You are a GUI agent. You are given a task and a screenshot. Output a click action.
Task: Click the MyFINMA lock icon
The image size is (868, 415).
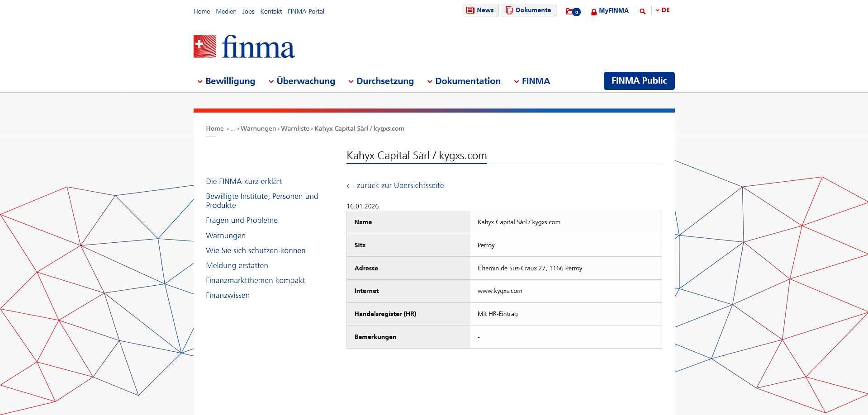point(594,12)
